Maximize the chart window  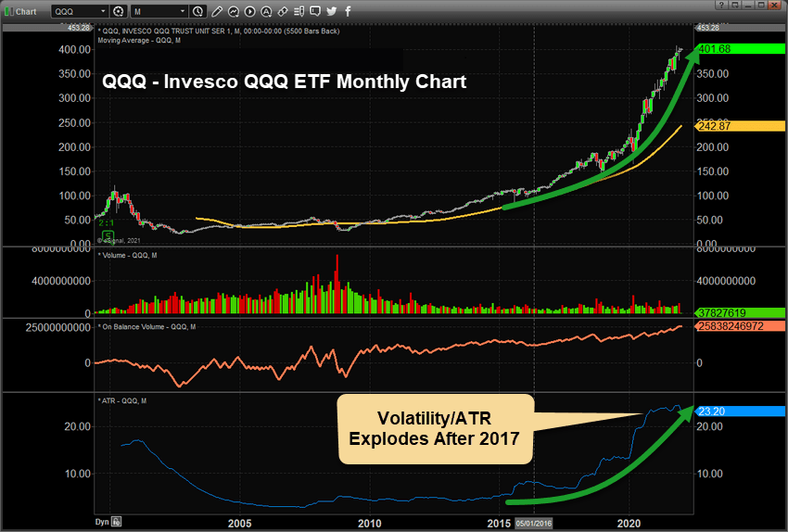[762, 5]
